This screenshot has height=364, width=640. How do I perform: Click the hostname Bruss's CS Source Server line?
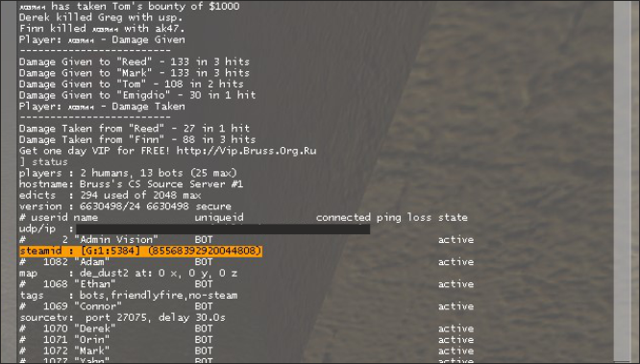[131, 184]
